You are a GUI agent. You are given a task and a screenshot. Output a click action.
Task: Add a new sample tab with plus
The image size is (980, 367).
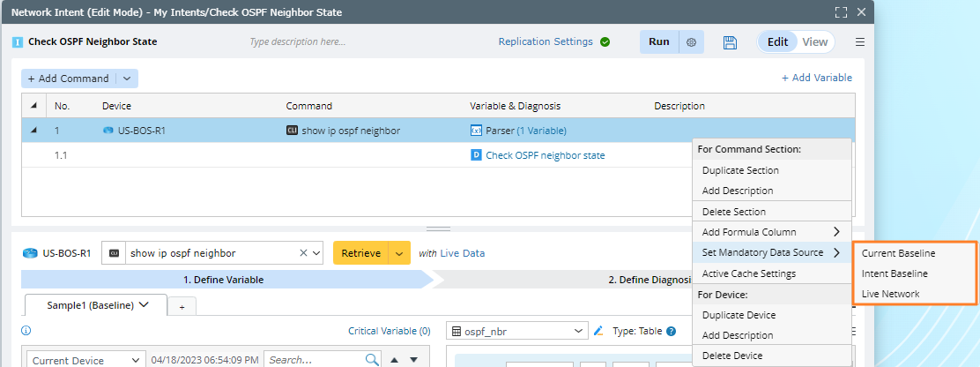182,305
